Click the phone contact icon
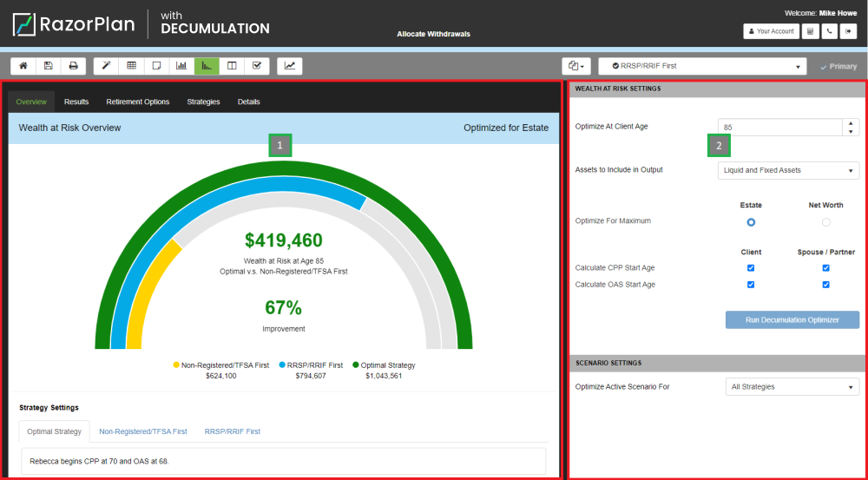Screen dimensions: 868x480 tap(830, 31)
